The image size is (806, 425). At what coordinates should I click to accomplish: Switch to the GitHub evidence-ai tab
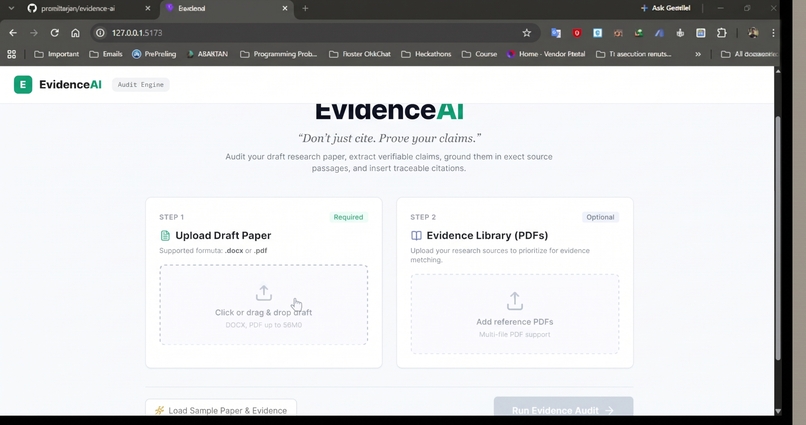click(x=88, y=8)
